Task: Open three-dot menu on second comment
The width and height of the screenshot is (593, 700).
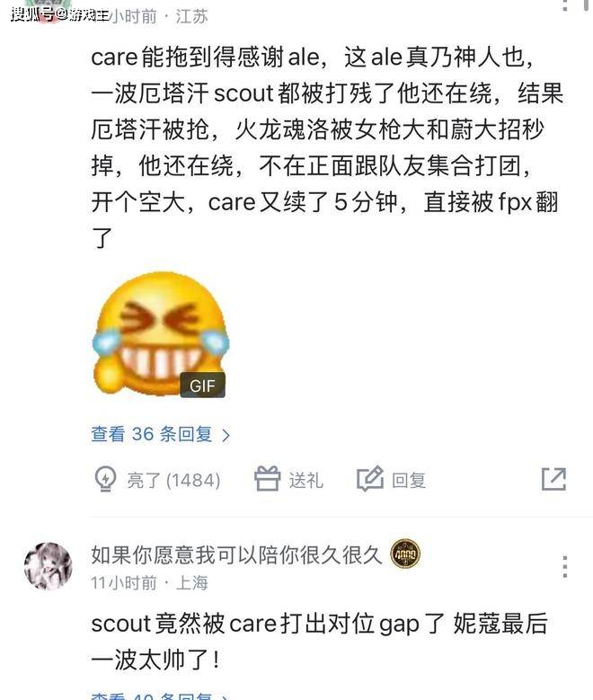Action: pyautogui.click(x=565, y=566)
